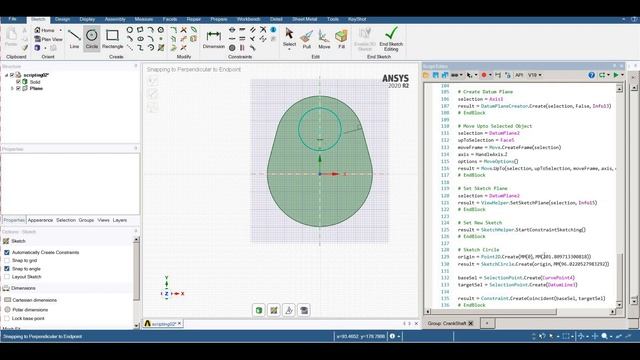The height and width of the screenshot is (360, 640).
Task: Click the Paste clipboard icon
Action: coord(11,36)
